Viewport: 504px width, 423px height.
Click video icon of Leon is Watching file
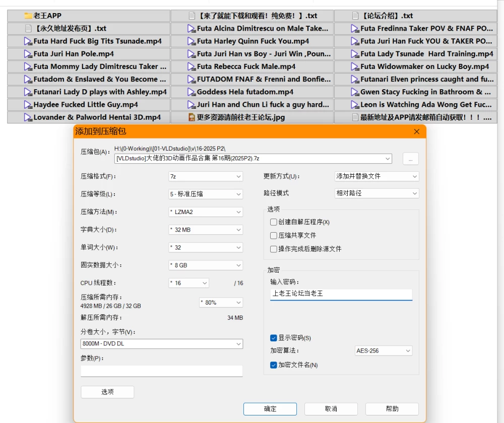click(x=355, y=105)
